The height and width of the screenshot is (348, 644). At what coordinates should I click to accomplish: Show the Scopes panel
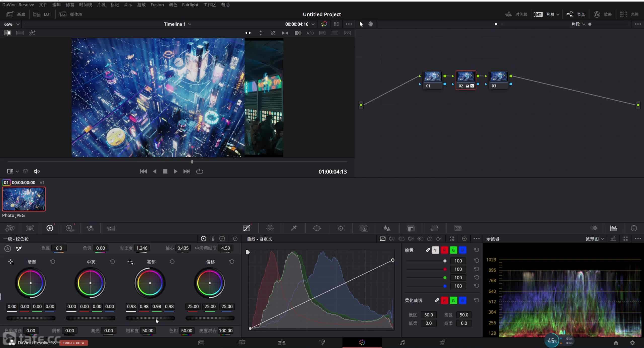(x=614, y=228)
